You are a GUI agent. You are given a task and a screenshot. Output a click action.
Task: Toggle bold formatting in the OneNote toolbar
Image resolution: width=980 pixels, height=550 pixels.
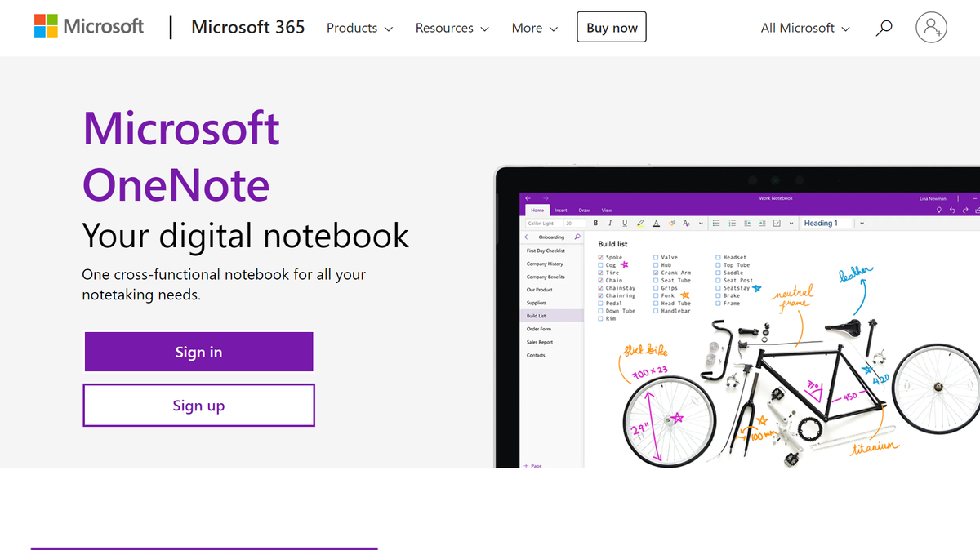tap(595, 223)
